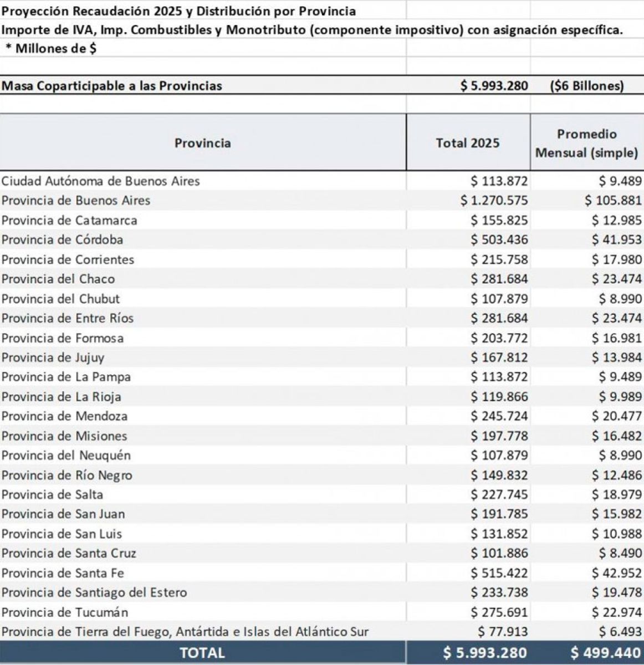Select Tucumán's monthly average $ 22.974
Image resolution: width=644 pixels, height=665 pixels.
pyautogui.click(x=616, y=612)
